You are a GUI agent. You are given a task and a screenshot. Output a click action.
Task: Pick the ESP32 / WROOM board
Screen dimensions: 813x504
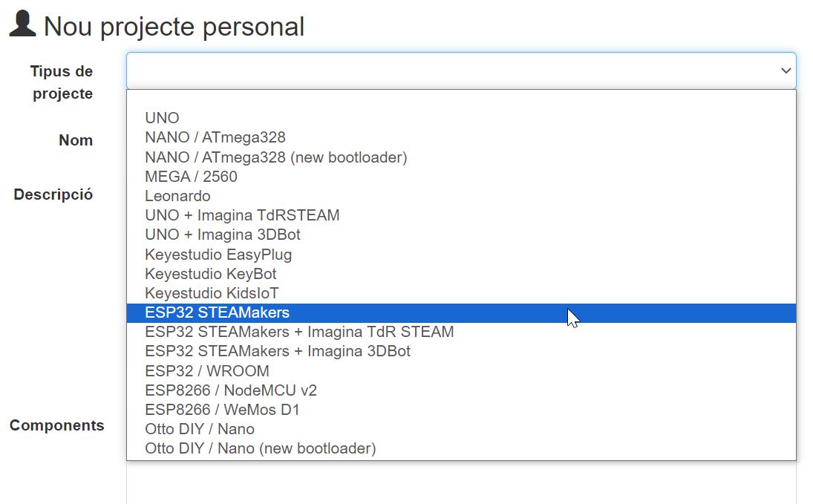207,371
